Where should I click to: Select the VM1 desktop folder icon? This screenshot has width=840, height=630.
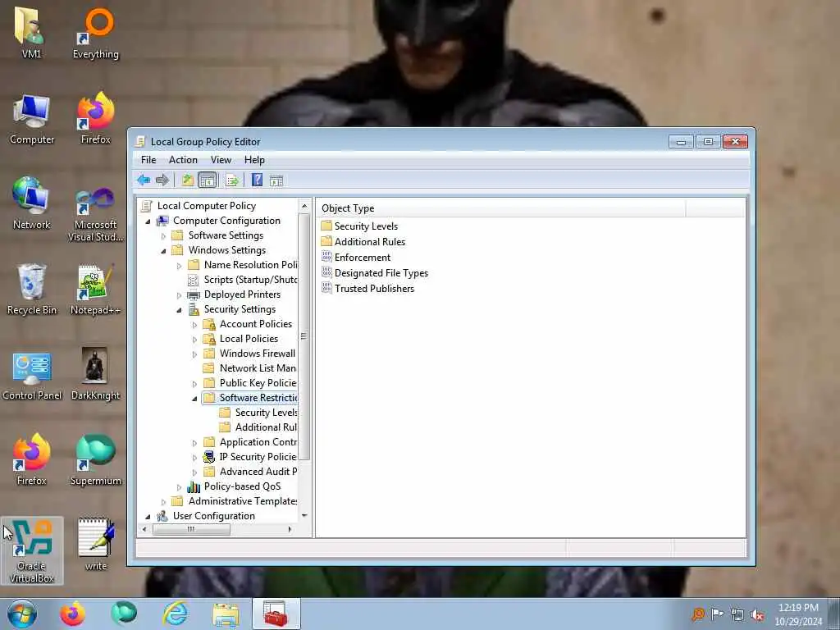(31, 32)
